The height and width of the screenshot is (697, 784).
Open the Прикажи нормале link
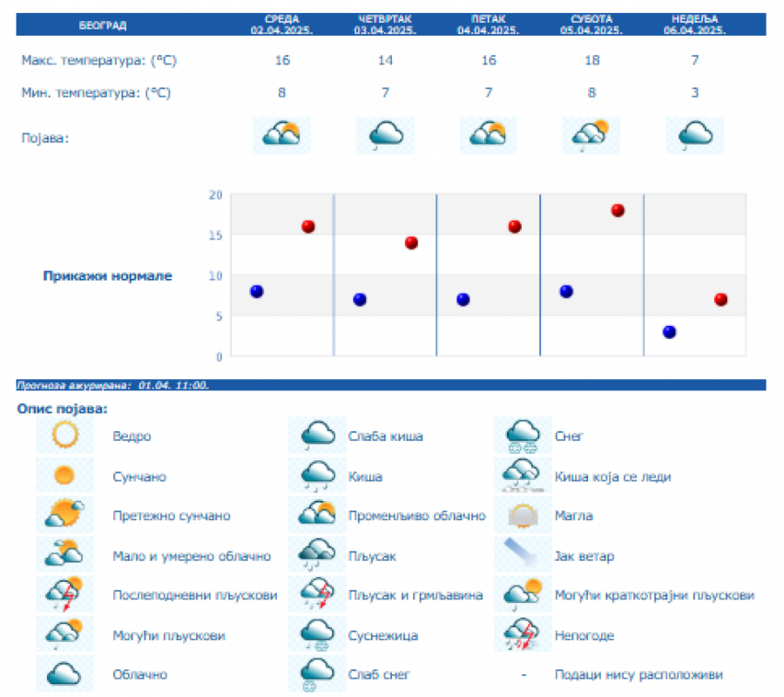[108, 276]
